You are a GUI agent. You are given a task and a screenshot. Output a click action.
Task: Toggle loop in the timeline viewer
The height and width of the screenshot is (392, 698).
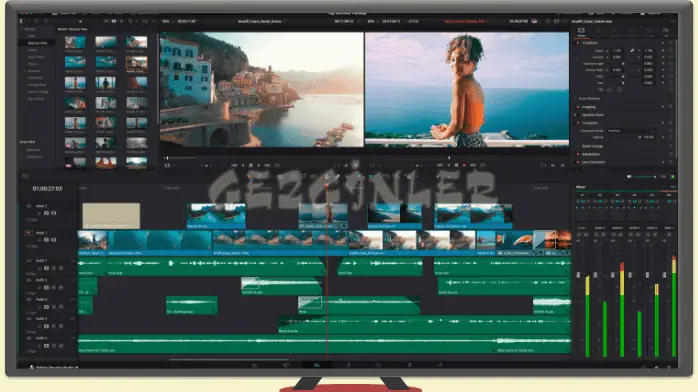483,165
